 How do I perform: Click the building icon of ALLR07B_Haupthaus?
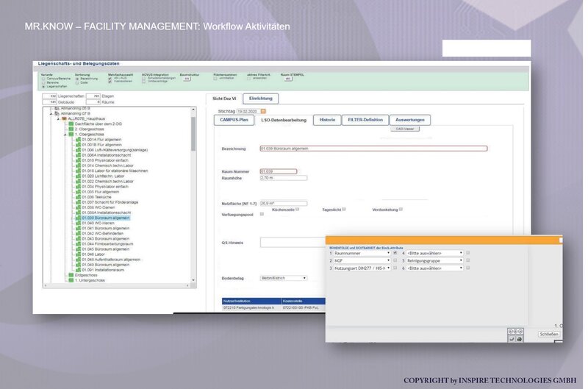pyautogui.click(x=64, y=118)
